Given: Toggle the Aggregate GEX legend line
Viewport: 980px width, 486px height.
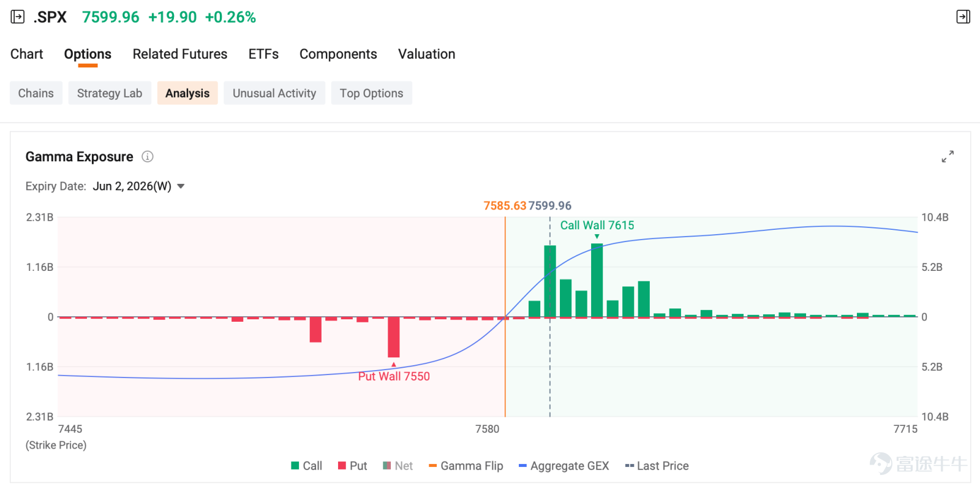Looking at the screenshot, I should pos(564,466).
